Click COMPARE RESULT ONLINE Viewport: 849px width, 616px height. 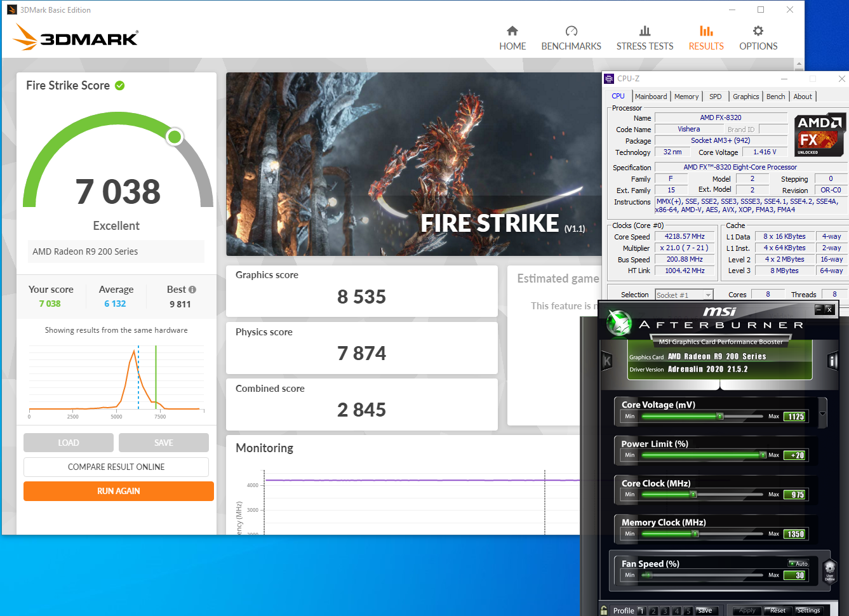tap(116, 467)
